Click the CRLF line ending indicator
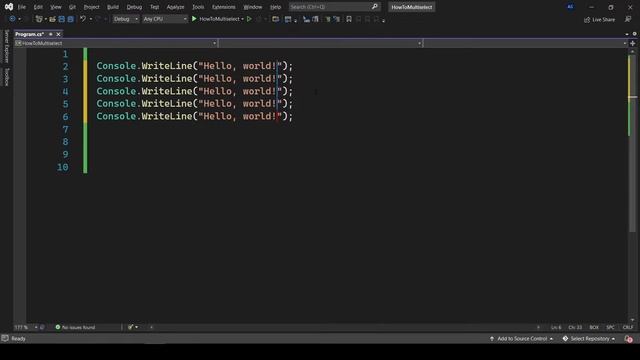This screenshot has width=640, height=360. coord(628,327)
